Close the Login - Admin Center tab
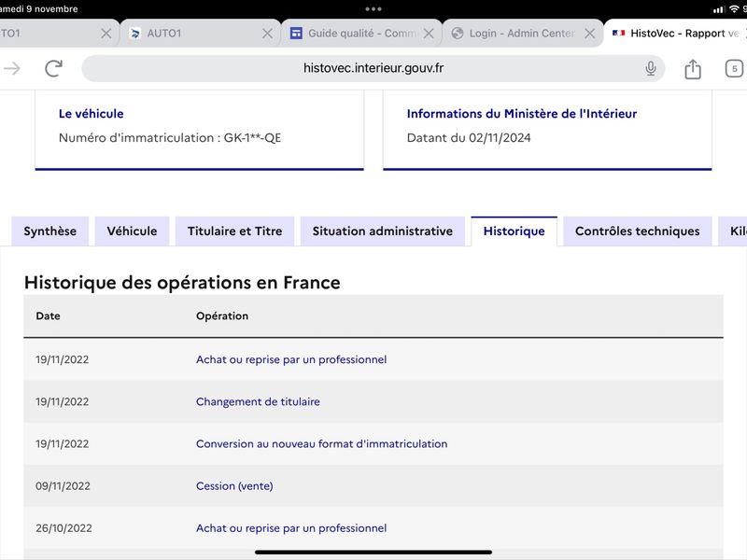 tap(590, 34)
